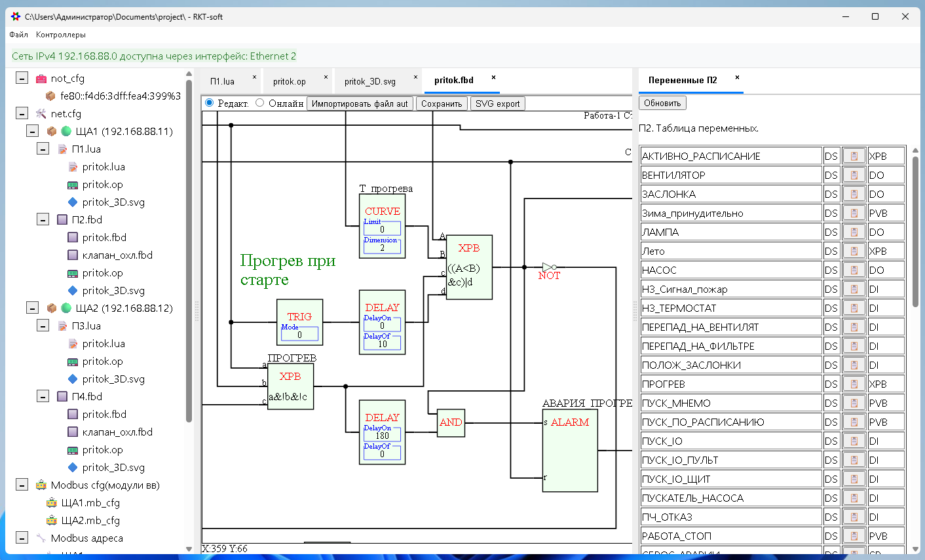
Task: Switch to the pritok.op tab
Action: (289, 81)
